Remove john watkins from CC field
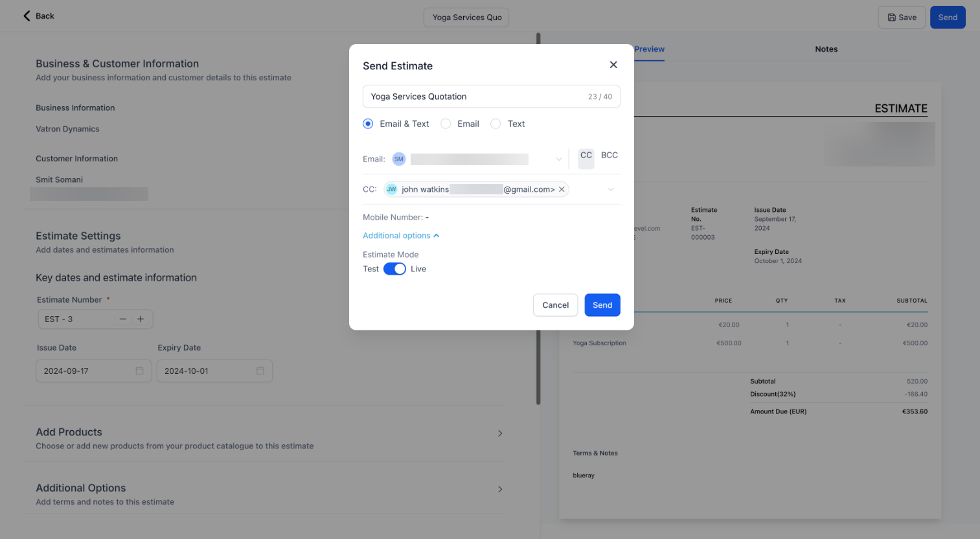The width and height of the screenshot is (980, 539). pos(562,189)
